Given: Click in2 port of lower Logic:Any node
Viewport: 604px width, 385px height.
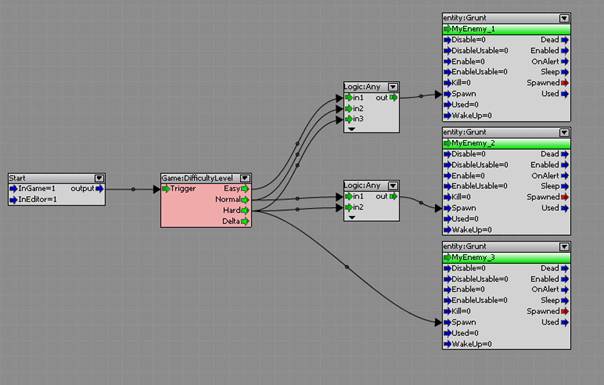Looking at the screenshot, I should 349,207.
